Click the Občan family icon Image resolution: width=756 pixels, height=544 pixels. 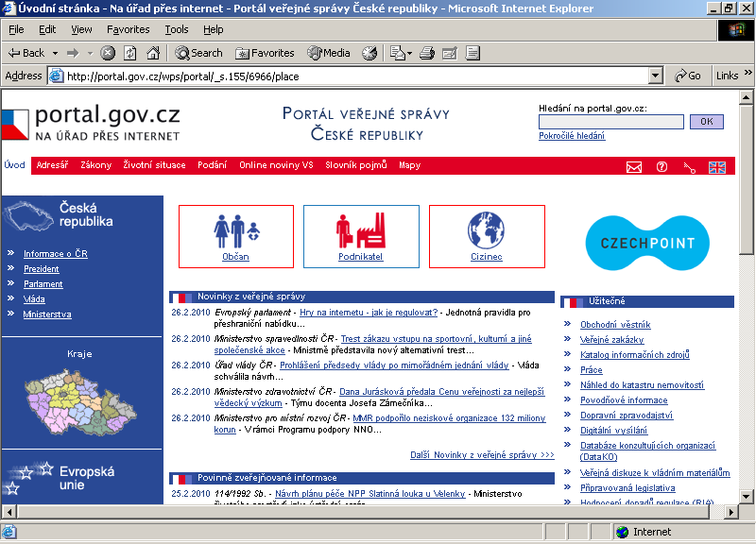pos(236,231)
